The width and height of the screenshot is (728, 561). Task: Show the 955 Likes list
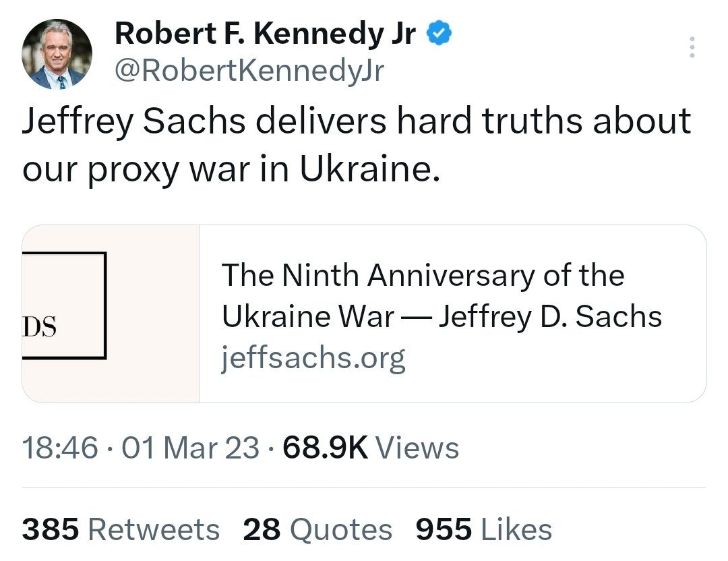484,529
